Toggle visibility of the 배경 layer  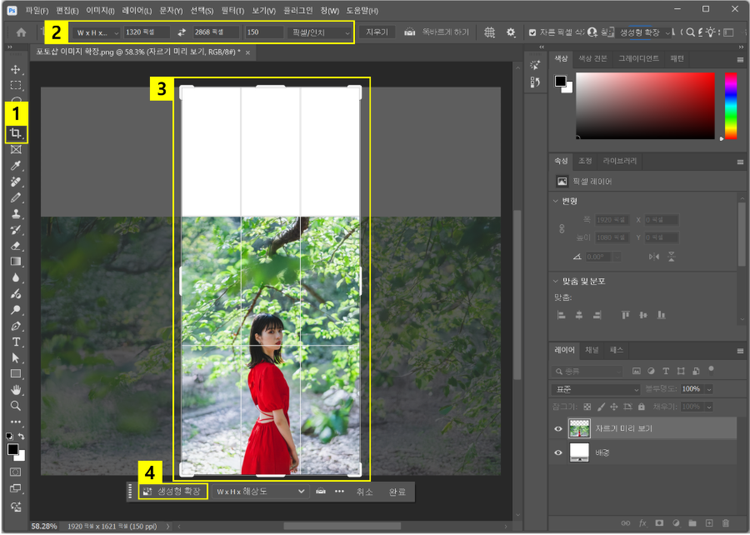559,452
